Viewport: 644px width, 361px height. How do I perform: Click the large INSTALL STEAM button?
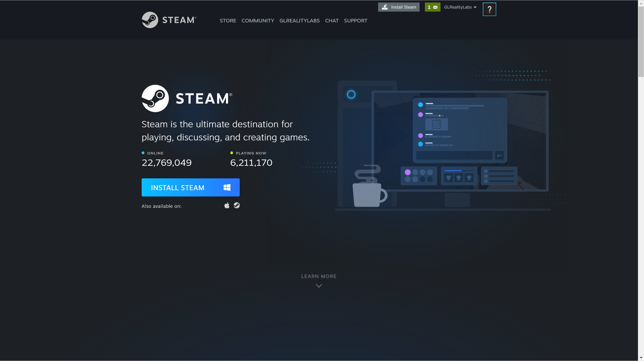(190, 187)
